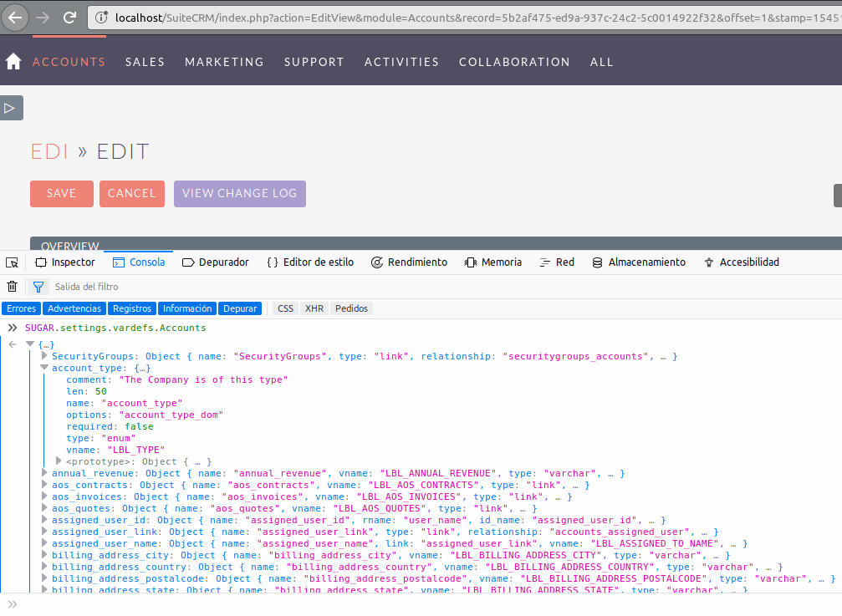The image size is (842, 616).
Task: Collapse the account_type object node
Action: [44, 368]
